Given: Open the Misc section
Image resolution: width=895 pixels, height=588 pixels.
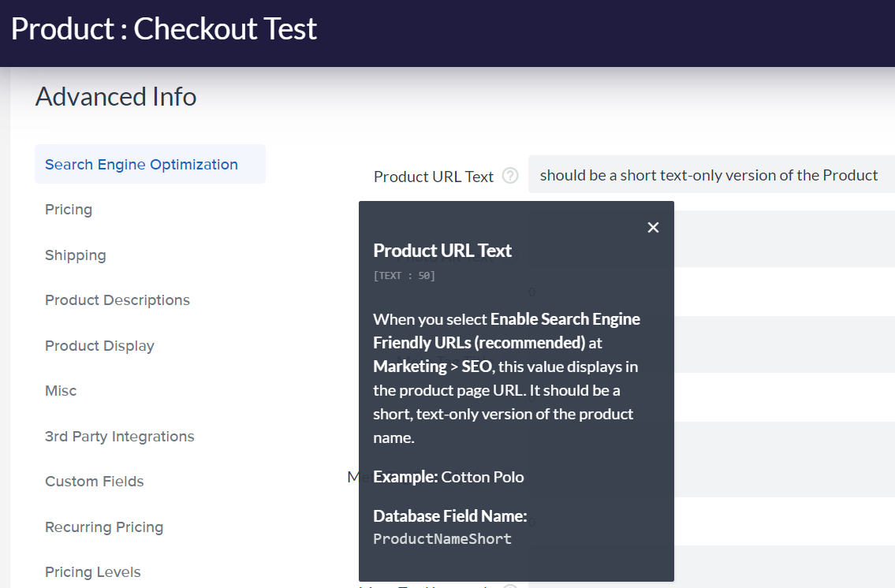Looking at the screenshot, I should pyautogui.click(x=61, y=391).
